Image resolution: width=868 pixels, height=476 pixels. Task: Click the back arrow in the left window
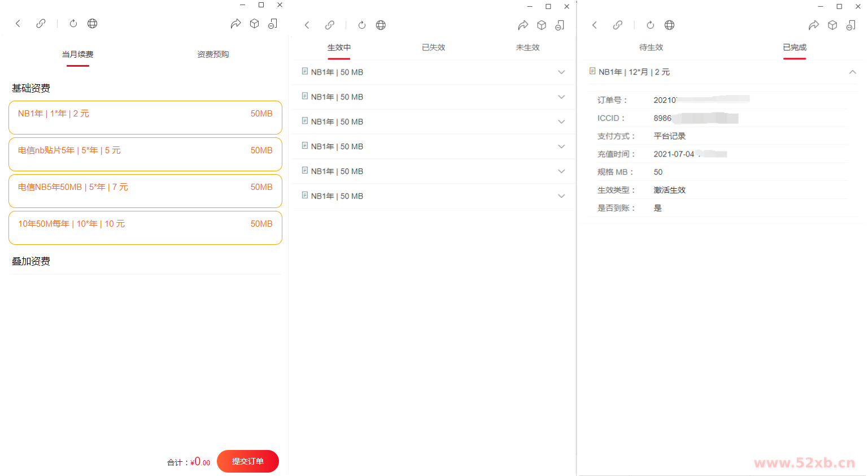(x=18, y=24)
